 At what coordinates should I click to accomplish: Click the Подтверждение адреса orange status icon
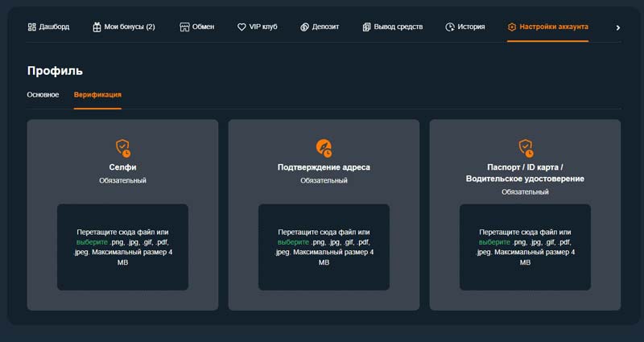[x=324, y=148]
